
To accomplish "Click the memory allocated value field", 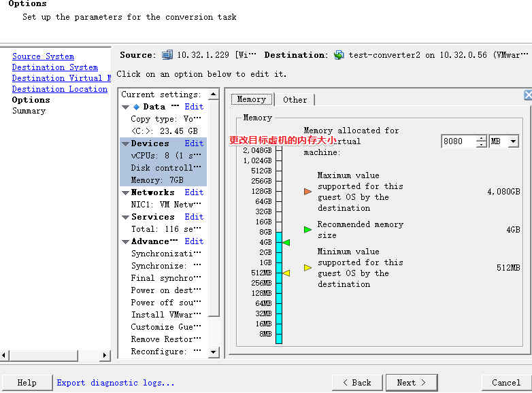I will [x=457, y=141].
